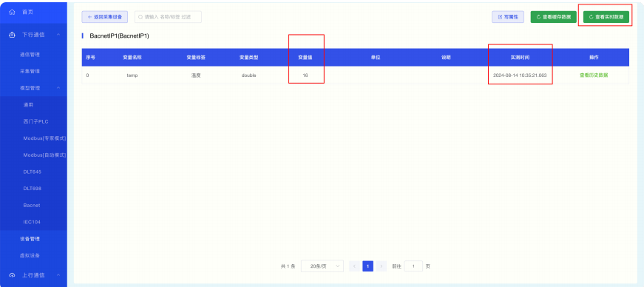Click the 上行通信 cloud upload icon
The image size is (644, 287).
pyautogui.click(x=12, y=275)
